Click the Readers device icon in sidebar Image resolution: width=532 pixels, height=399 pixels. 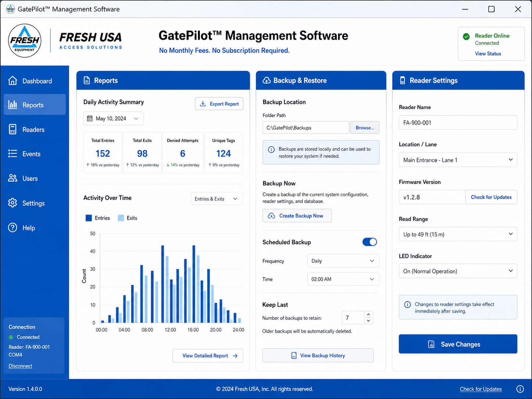click(x=12, y=129)
